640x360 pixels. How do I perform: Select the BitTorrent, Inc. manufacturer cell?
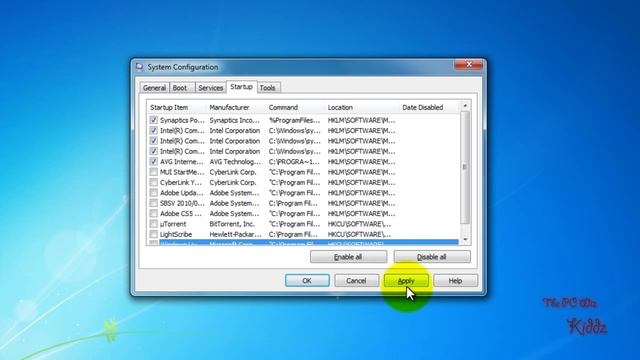[232, 224]
